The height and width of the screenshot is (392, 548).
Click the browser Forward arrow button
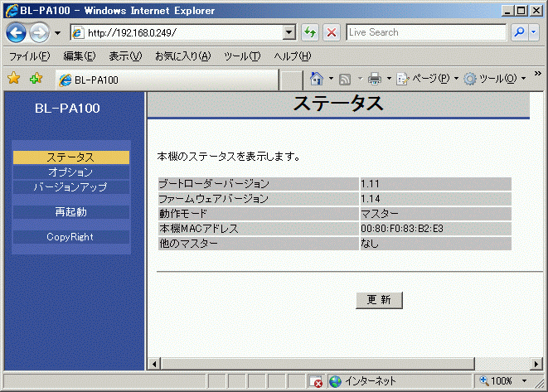(x=39, y=33)
